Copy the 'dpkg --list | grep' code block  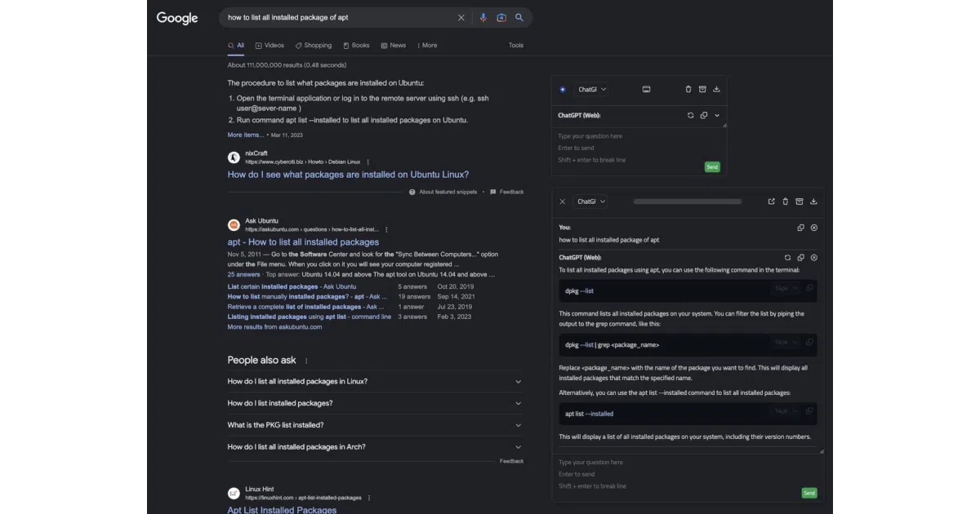[809, 342]
